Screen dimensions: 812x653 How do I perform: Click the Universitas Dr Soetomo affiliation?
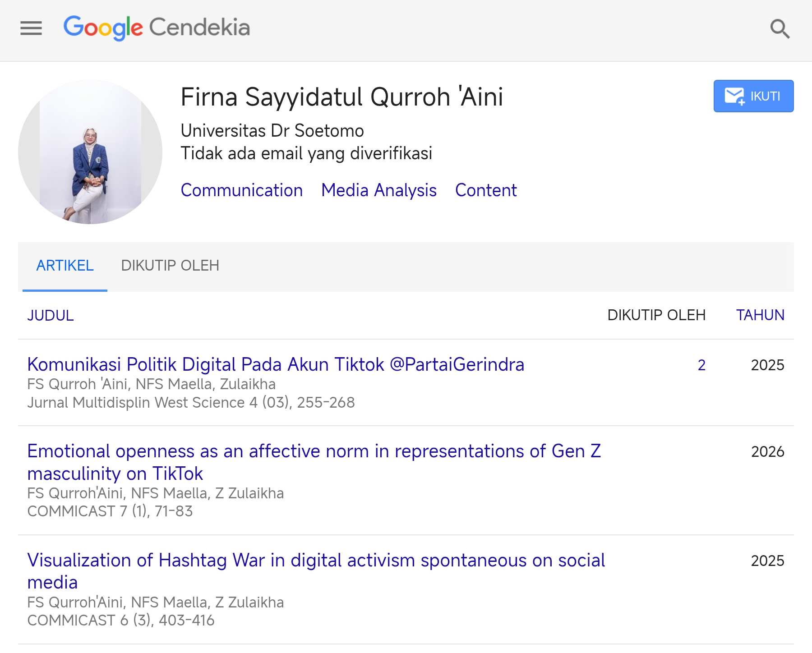(x=272, y=131)
